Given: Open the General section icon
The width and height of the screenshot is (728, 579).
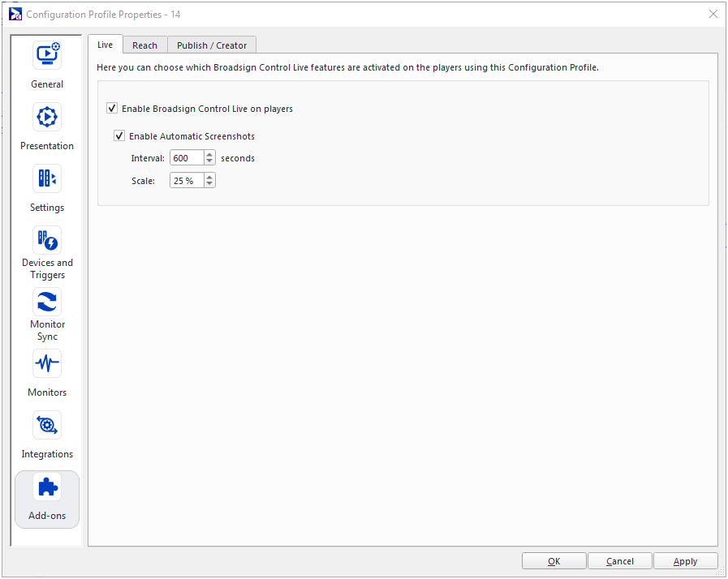Looking at the screenshot, I should 47,55.
